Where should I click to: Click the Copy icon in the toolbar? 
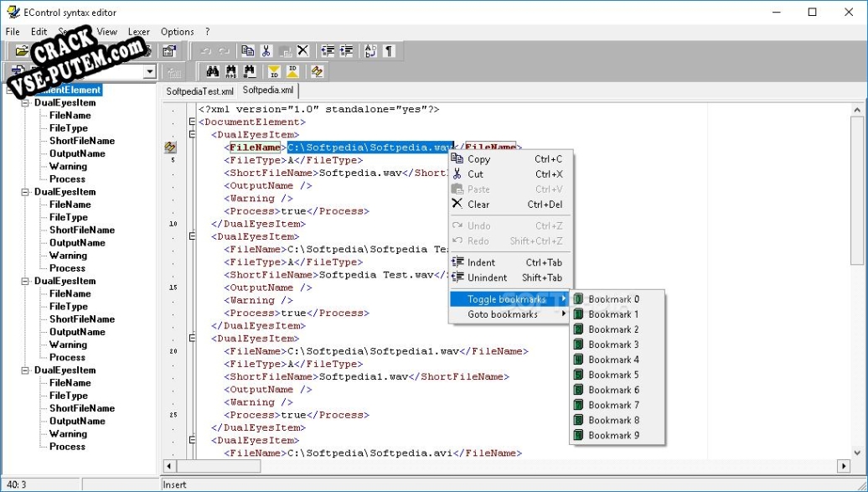pyautogui.click(x=247, y=51)
